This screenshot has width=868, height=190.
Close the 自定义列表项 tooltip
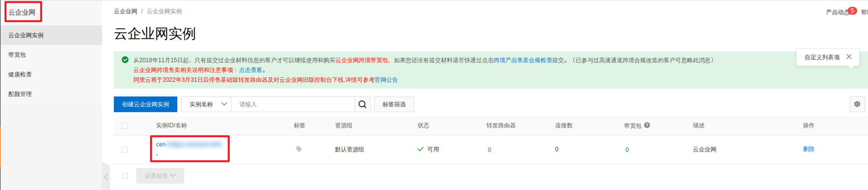[849, 57]
